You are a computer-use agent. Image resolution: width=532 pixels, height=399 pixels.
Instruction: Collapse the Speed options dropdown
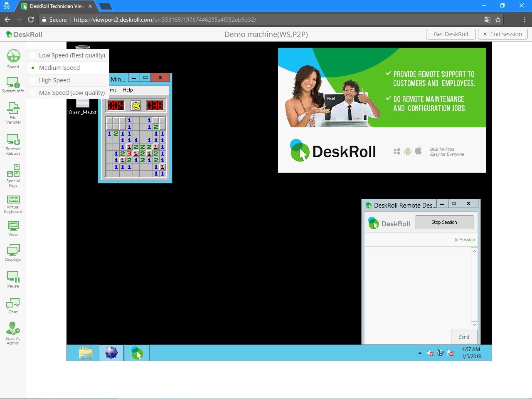pyautogui.click(x=13, y=59)
